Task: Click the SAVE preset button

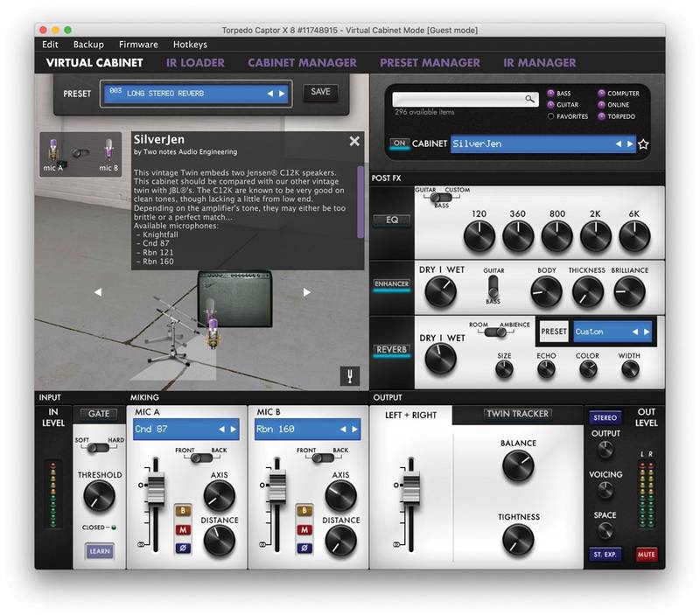Action: click(x=320, y=92)
